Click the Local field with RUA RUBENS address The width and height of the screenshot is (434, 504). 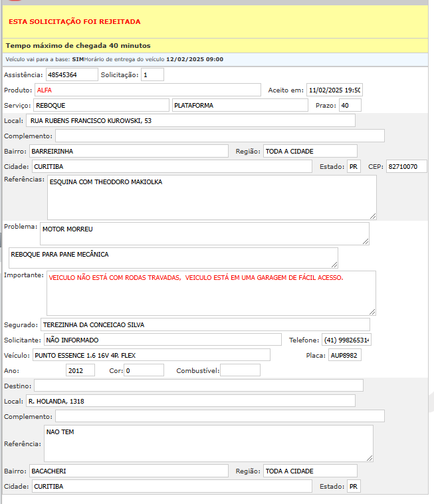(x=190, y=120)
